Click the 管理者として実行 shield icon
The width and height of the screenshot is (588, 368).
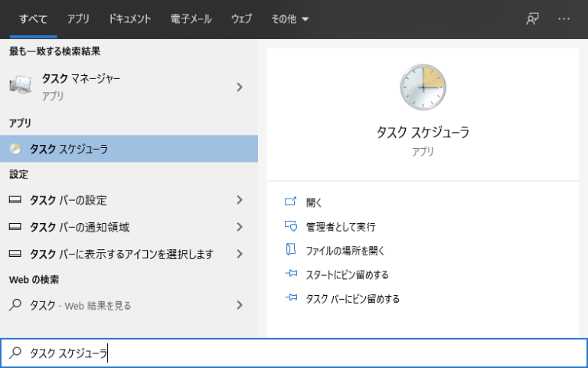coord(290,226)
